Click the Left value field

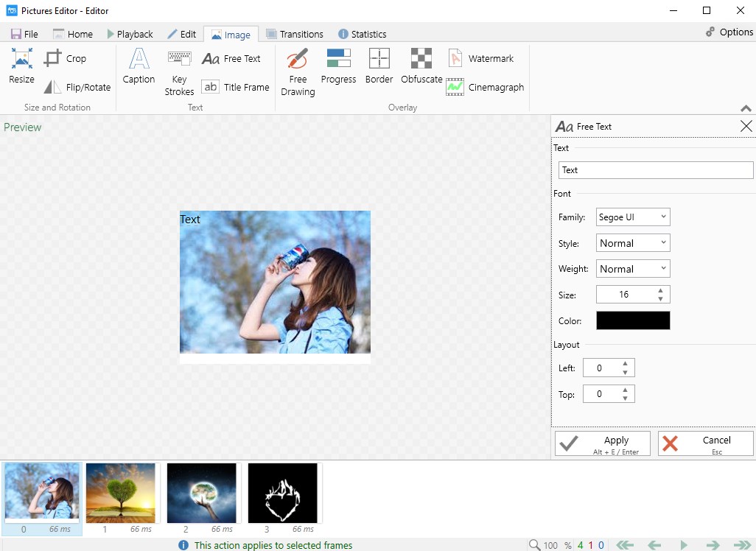tap(599, 368)
